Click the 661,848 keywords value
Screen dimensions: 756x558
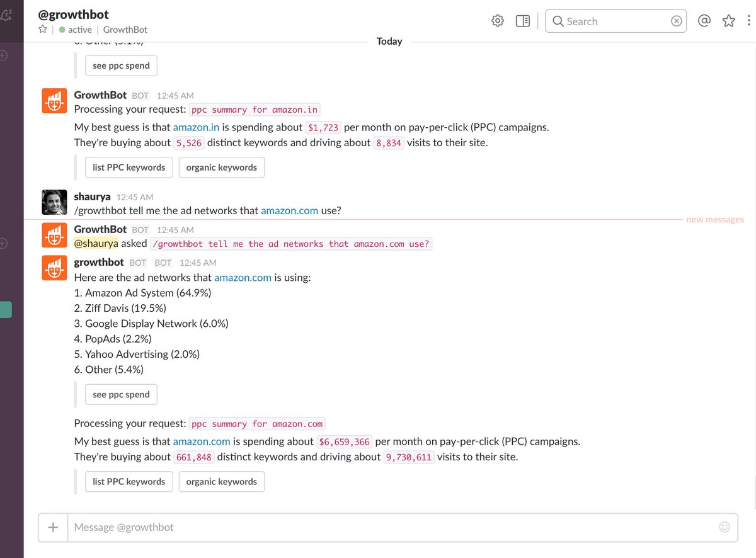(194, 457)
